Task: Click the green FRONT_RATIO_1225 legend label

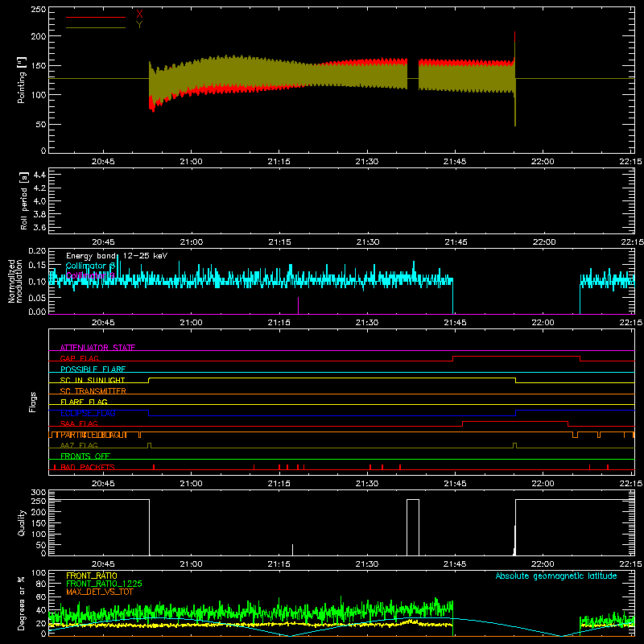Action: 105,584
